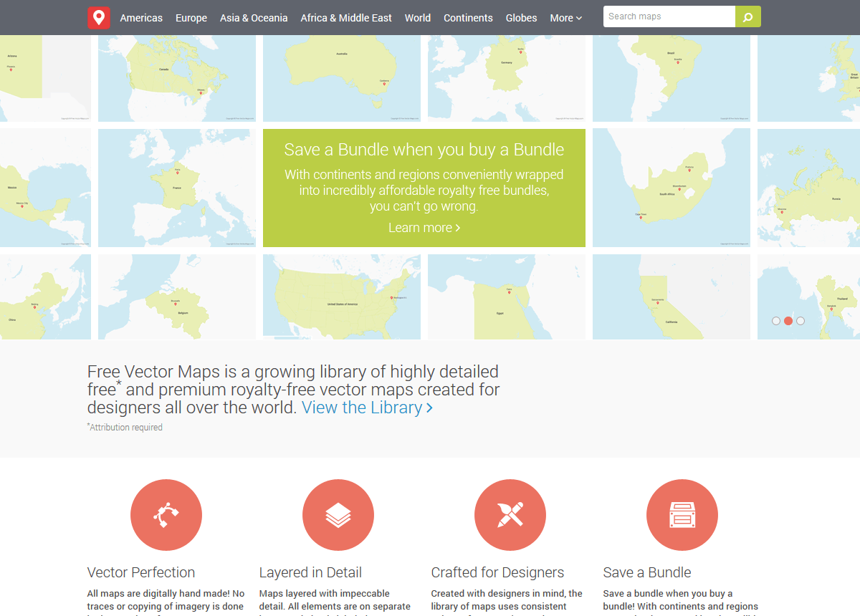Open the Egypt map thumbnail

[507, 297]
